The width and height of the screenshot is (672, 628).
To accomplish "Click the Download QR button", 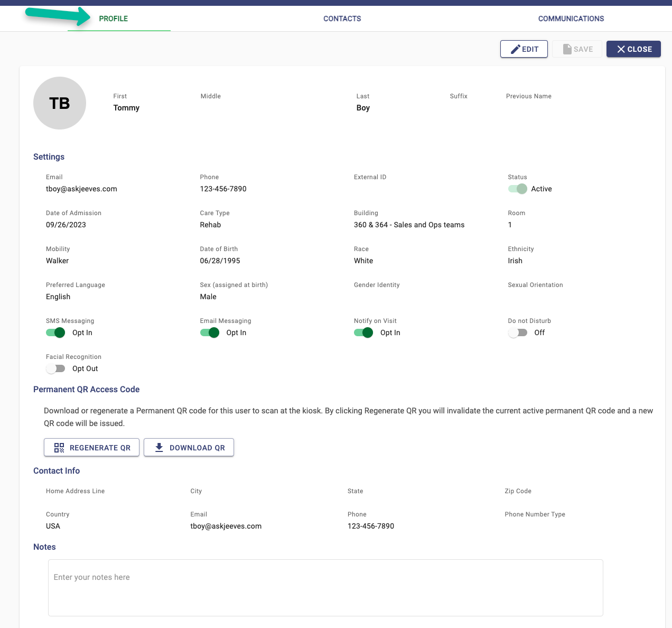I will tap(189, 447).
